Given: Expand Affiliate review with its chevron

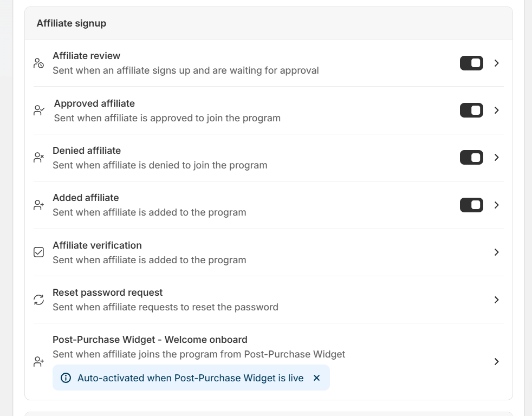Looking at the screenshot, I should pos(496,63).
